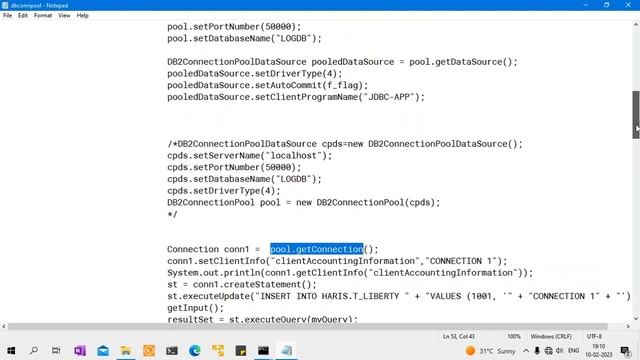Screen dimensions: 640x360
Task: Click the pooledDataSource.setAutoCommit(f_flag) line
Action: tap(267, 85)
